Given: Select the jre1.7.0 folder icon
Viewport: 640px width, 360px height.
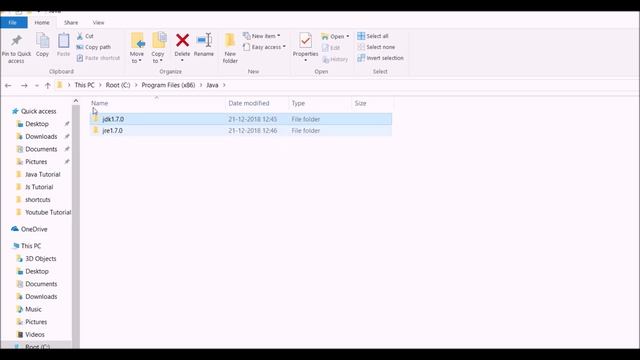Looking at the screenshot, I should (x=96, y=130).
